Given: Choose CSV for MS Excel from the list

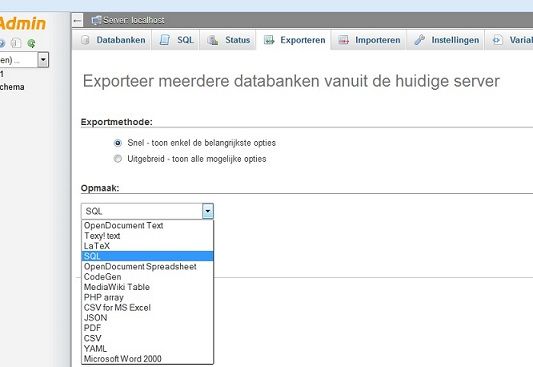Looking at the screenshot, I should pyautogui.click(x=148, y=308).
